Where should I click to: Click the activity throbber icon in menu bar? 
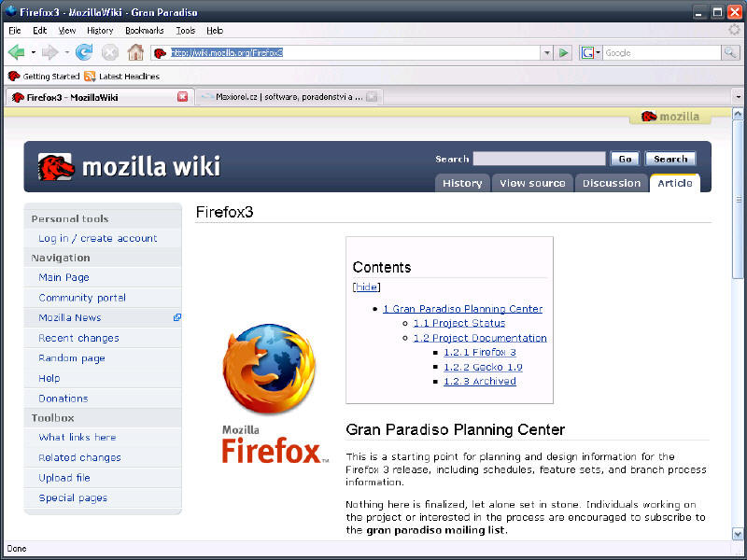[x=735, y=31]
